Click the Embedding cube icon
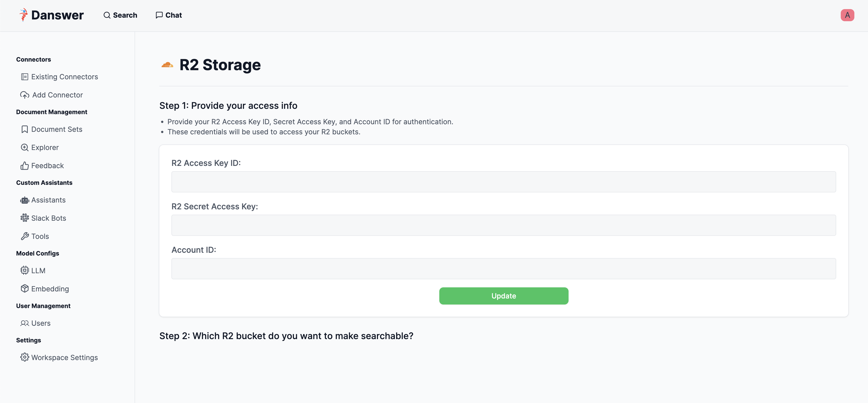 [x=24, y=289]
